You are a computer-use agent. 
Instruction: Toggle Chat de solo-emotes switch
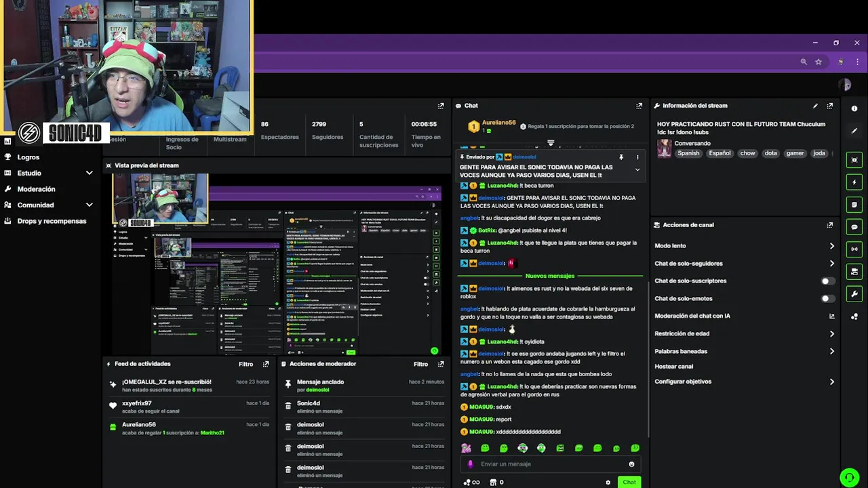click(x=827, y=299)
